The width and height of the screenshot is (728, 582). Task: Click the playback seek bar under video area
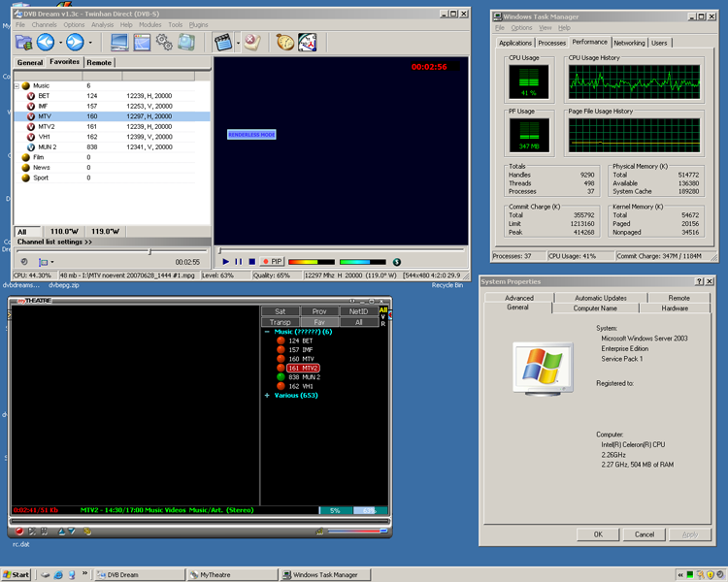point(342,250)
